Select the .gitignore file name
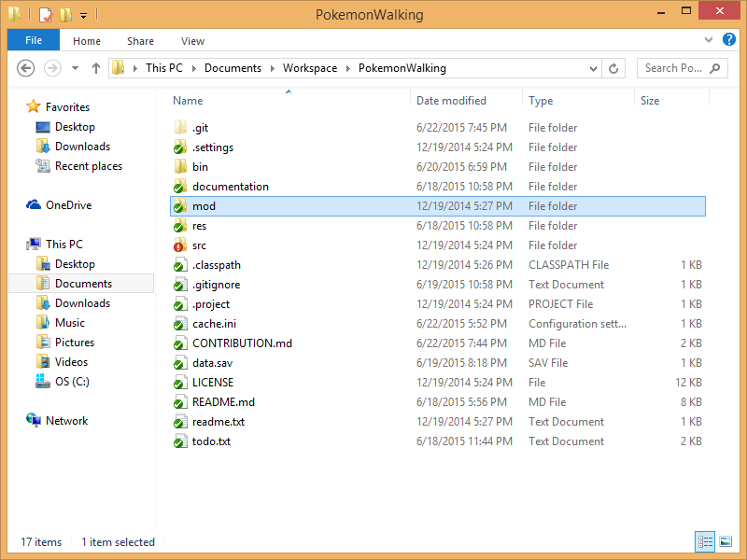This screenshot has height=560, width=747. pos(217,285)
